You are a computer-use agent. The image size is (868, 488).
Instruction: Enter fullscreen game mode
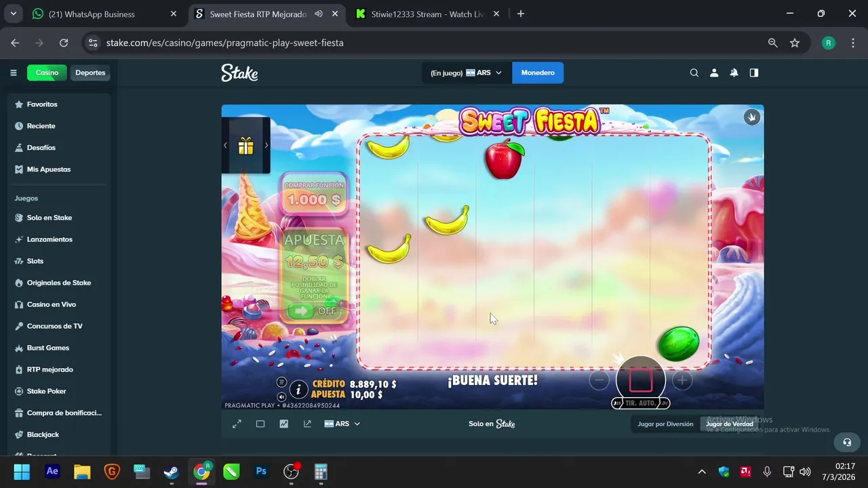pos(237,424)
